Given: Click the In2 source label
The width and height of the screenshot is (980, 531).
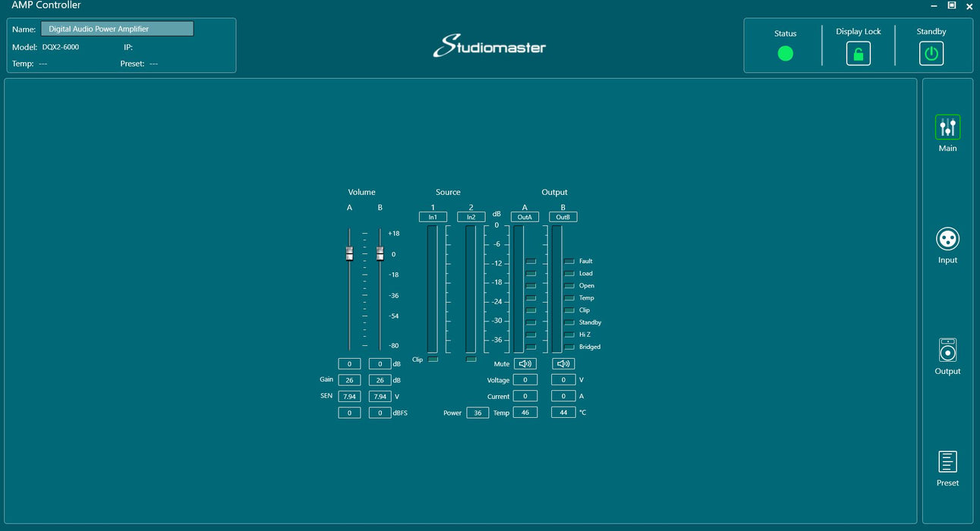Looking at the screenshot, I should 471,217.
